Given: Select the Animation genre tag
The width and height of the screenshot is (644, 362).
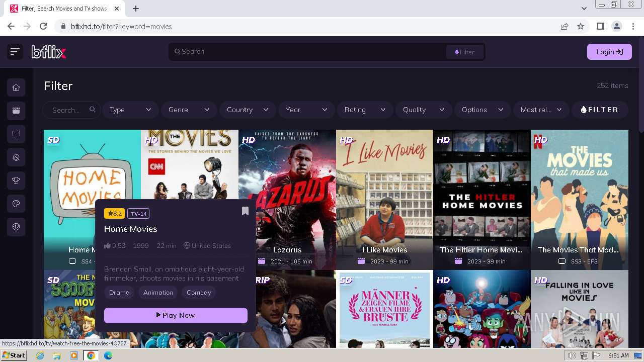Looking at the screenshot, I should tap(158, 292).
